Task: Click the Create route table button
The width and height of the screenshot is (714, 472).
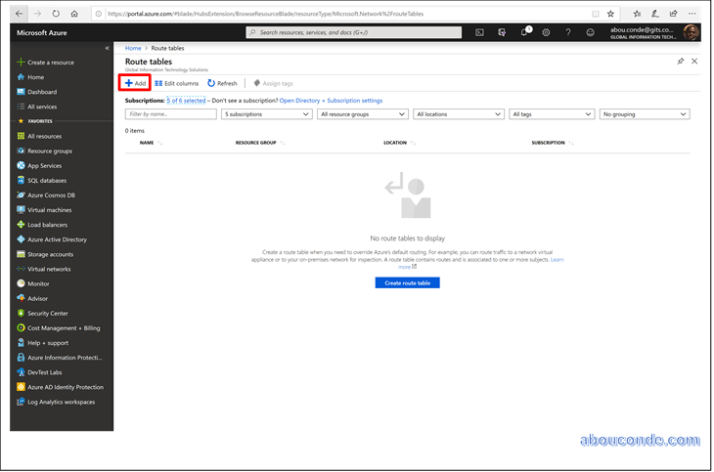Action: coord(407,283)
